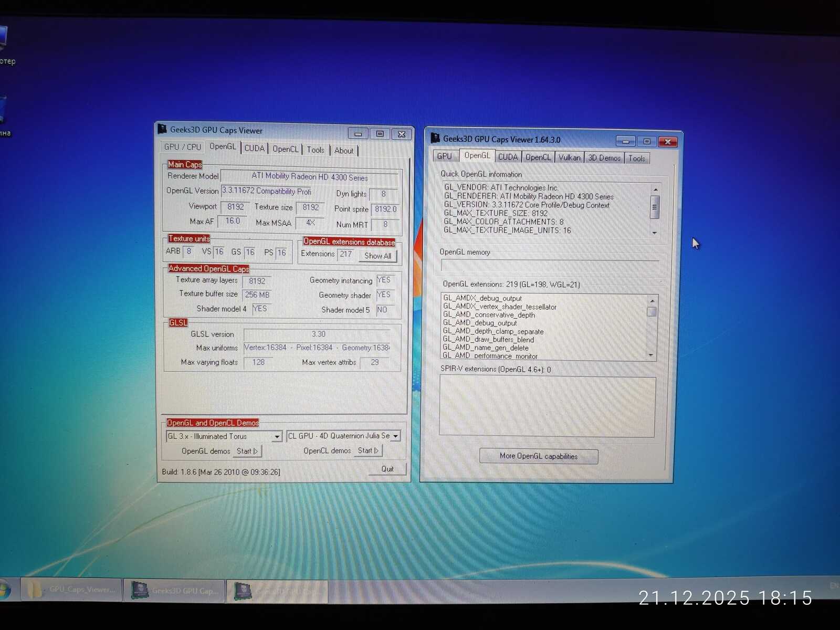The height and width of the screenshot is (630, 840).
Task: Click the non-highlighted Geeks3D GPU Cap... taskbar button
Action: pyautogui.click(x=174, y=591)
